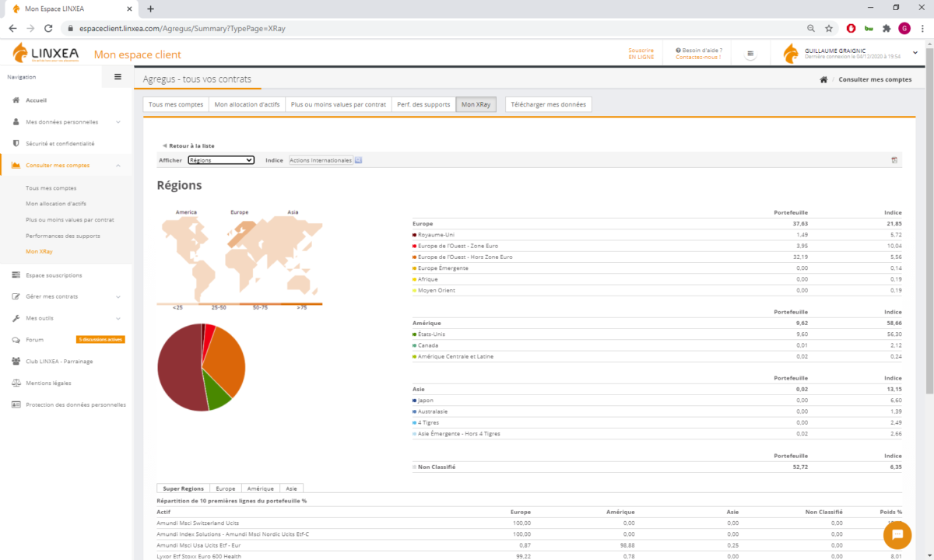Screen dimensions: 934x560
Task: Open the Chrome three-dot menu
Action: (x=922, y=28)
